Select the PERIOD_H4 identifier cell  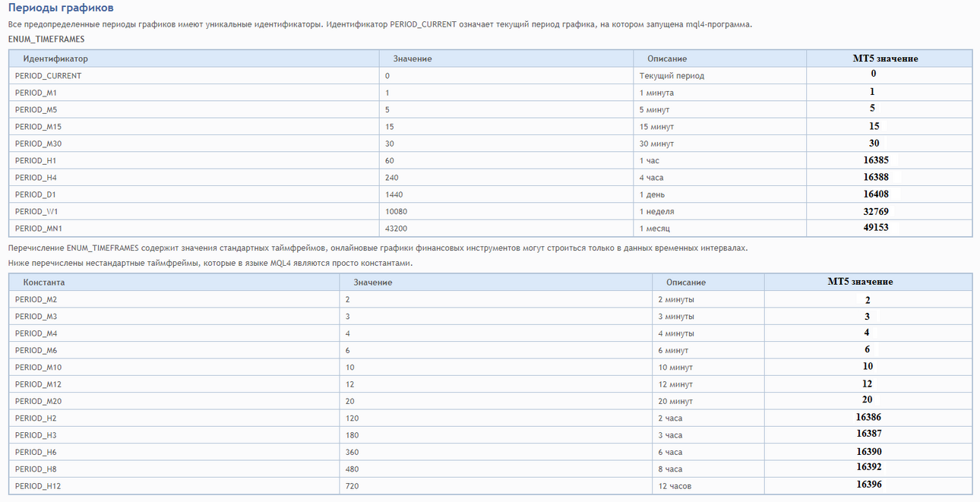click(x=194, y=178)
